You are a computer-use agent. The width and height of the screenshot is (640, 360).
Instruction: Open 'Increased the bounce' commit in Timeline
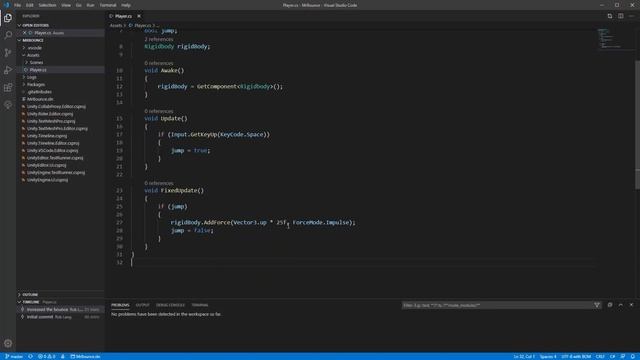pyautogui.click(x=60, y=309)
